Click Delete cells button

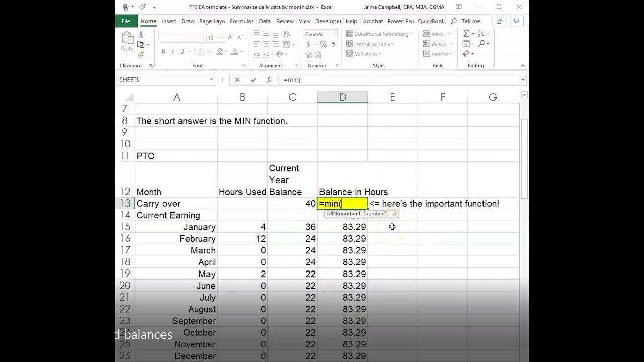(x=438, y=44)
